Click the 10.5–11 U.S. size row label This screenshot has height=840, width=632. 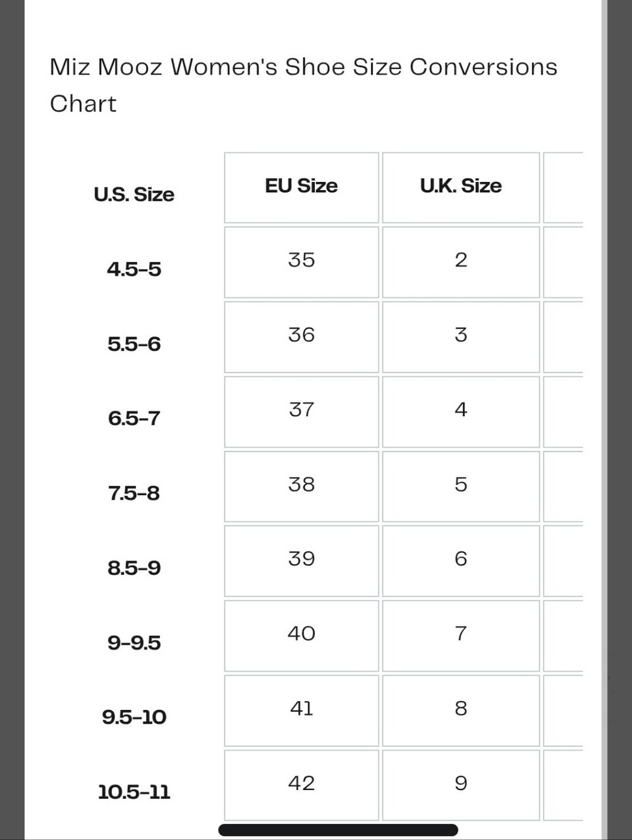click(134, 792)
